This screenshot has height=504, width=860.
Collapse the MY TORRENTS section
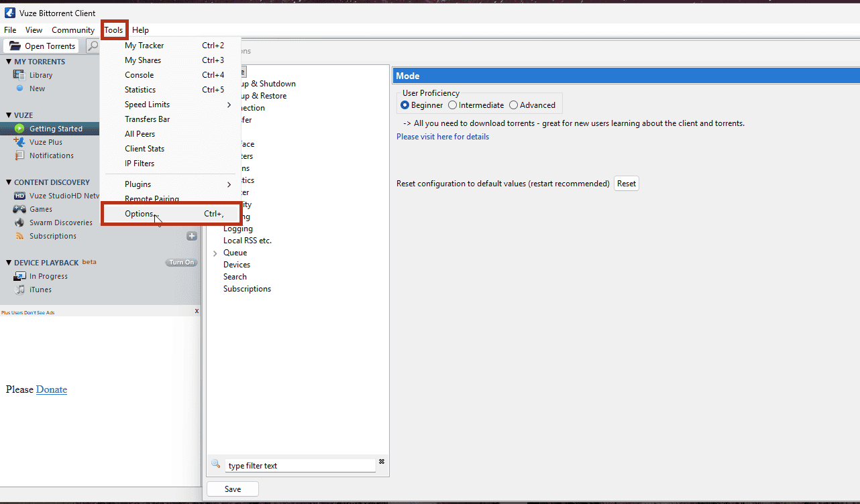click(x=9, y=62)
